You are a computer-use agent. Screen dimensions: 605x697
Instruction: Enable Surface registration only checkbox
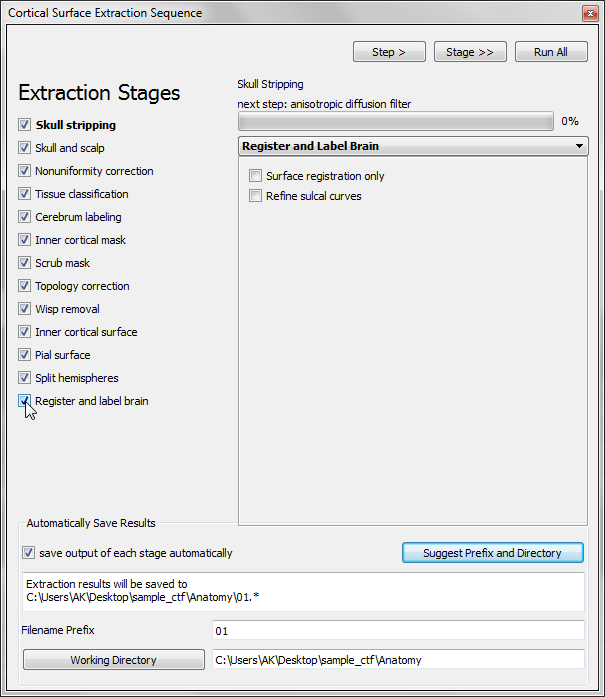pos(256,176)
